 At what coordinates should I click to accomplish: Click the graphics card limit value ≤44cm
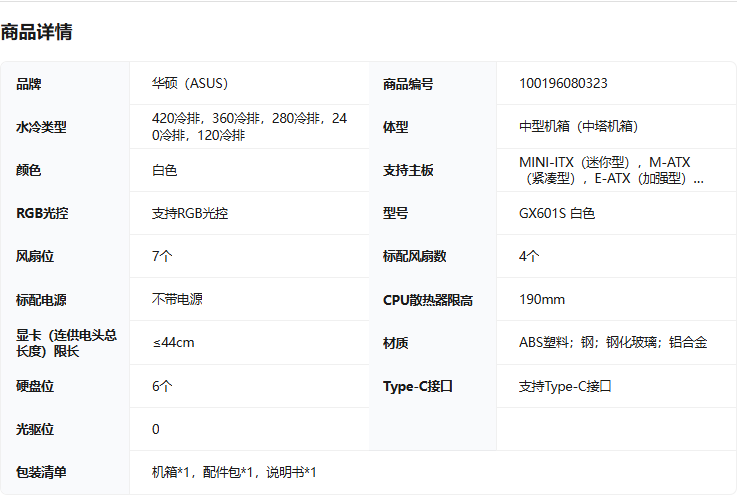click(x=173, y=343)
